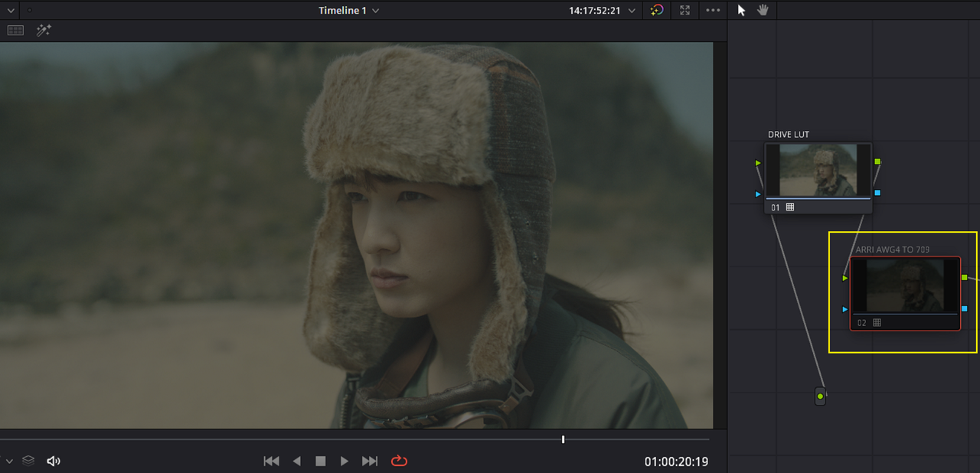Click the LUT grid icon on node 02
The width and height of the screenshot is (980, 473).
click(x=877, y=323)
